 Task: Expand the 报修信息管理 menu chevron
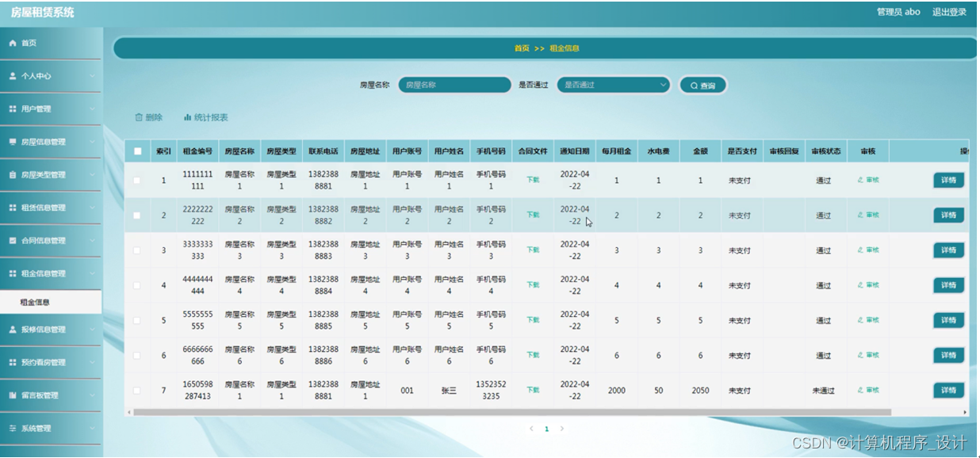coord(93,330)
